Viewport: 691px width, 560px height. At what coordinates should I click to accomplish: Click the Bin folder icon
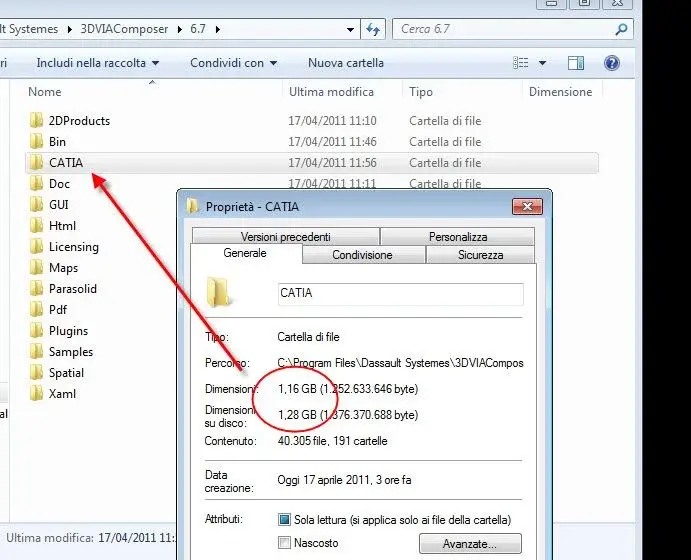37,141
